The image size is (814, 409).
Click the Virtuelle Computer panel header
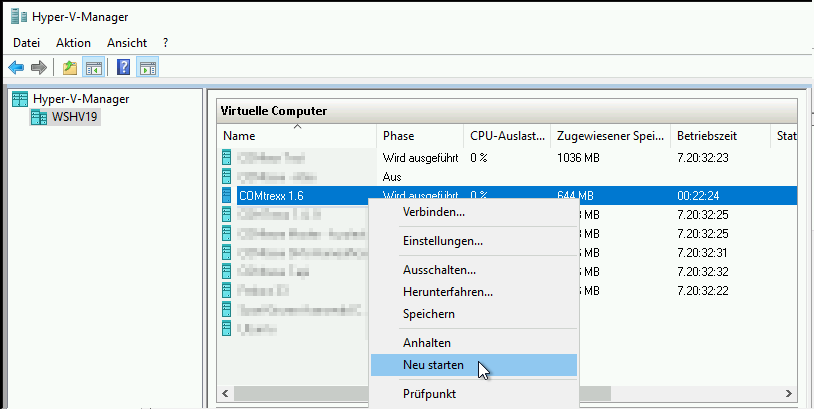(x=507, y=111)
